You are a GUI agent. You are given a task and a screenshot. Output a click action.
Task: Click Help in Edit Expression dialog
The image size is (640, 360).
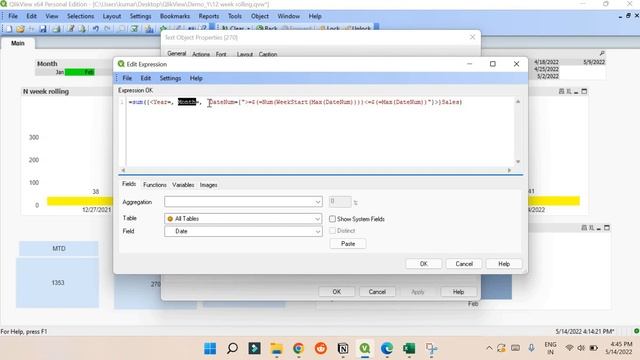tap(504, 264)
